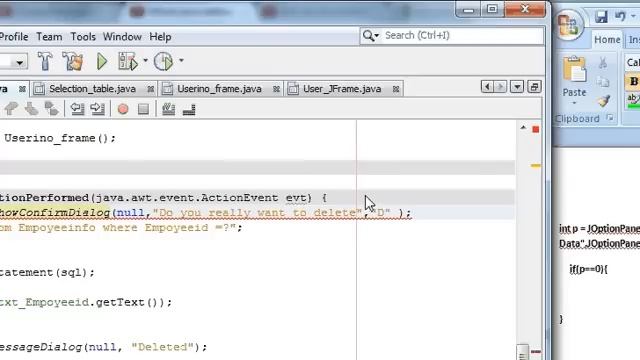
Task: Click editor scrollbar up arrow
Action: pos(523,128)
